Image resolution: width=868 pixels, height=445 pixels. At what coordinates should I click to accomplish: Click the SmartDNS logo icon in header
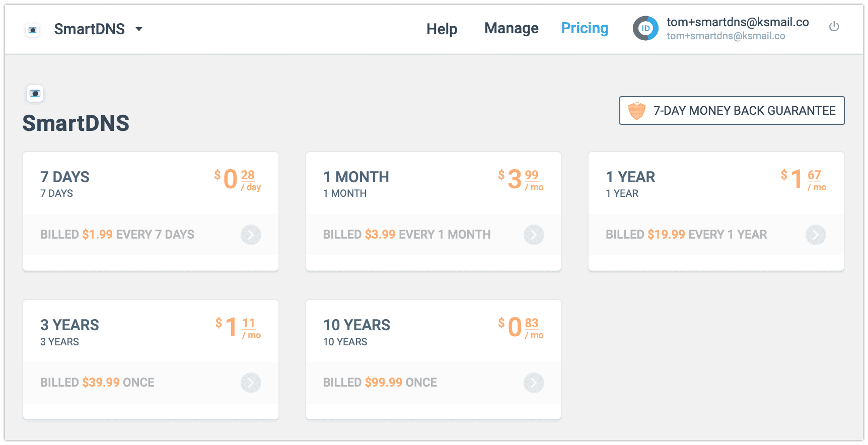point(33,30)
